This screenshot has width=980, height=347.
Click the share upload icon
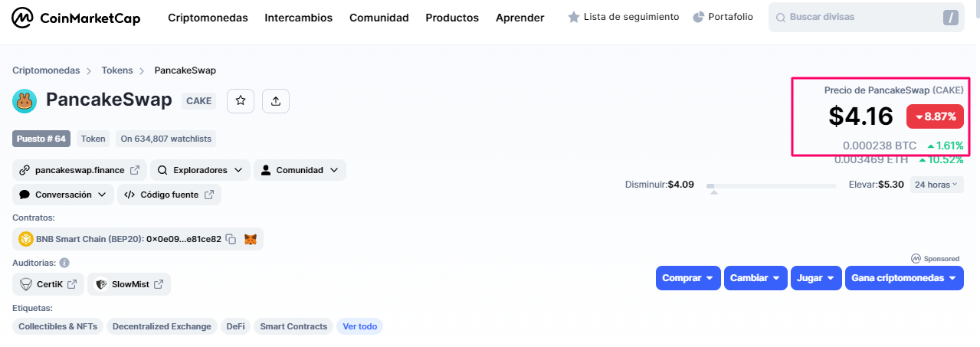(x=276, y=100)
